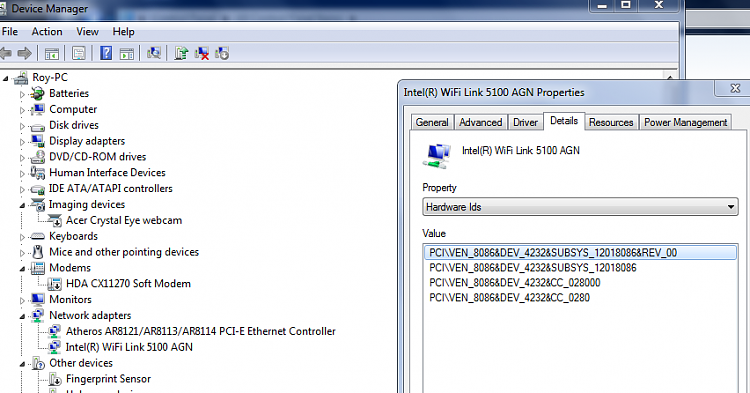Select the Imaging devices category label
This screenshot has width=750, height=393.
click(x=87, y=205)
